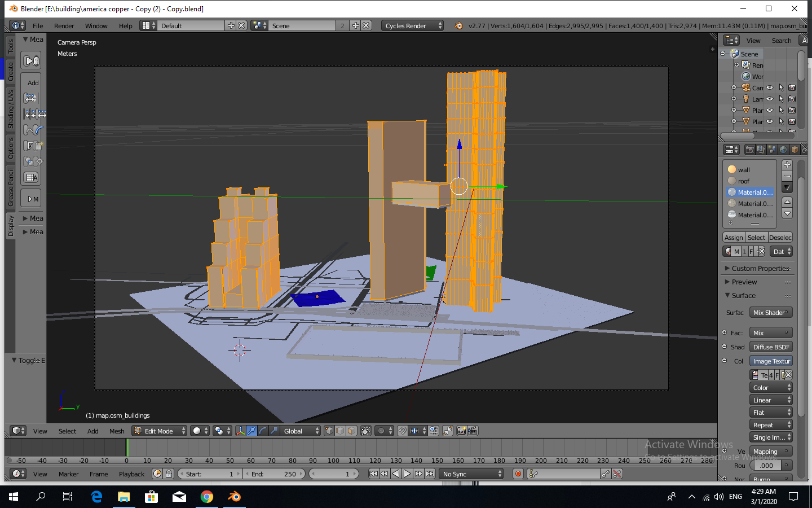The image size is (812, 508).
Task: Click Deselect in the material slots panel
Action: click(780, 237)
